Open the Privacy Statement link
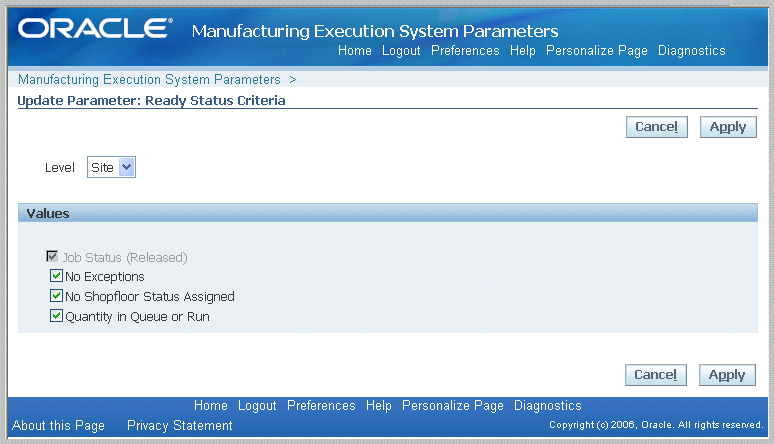774x444 pixels. [180, 425]
